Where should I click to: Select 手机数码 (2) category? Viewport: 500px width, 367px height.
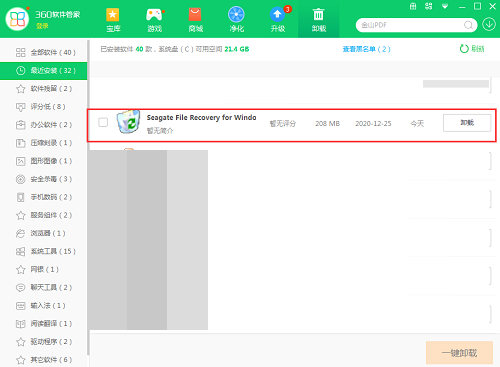point(44,197)
